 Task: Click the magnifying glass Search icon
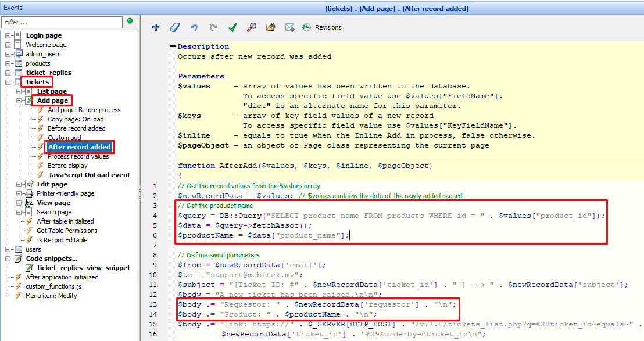pyautogui.click(x=251, y=27)
